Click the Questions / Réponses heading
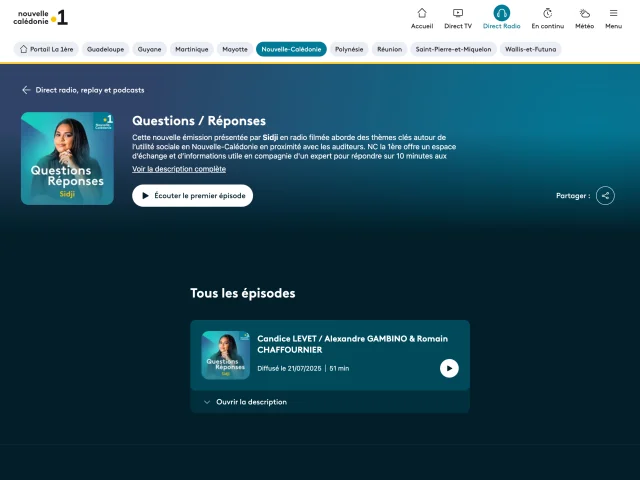This screenshot has height=480, width=640. point(199,121)
